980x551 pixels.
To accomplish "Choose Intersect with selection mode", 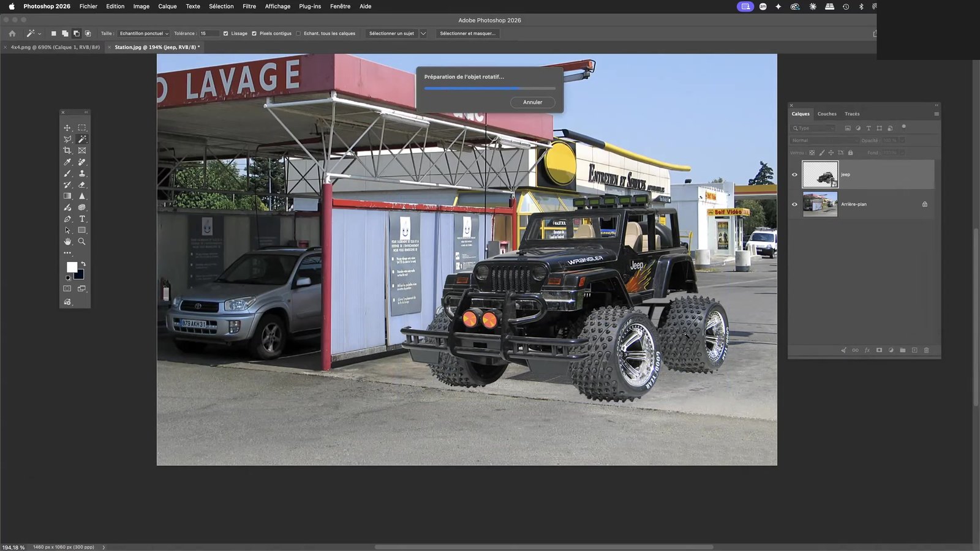I will pos(88,34).
